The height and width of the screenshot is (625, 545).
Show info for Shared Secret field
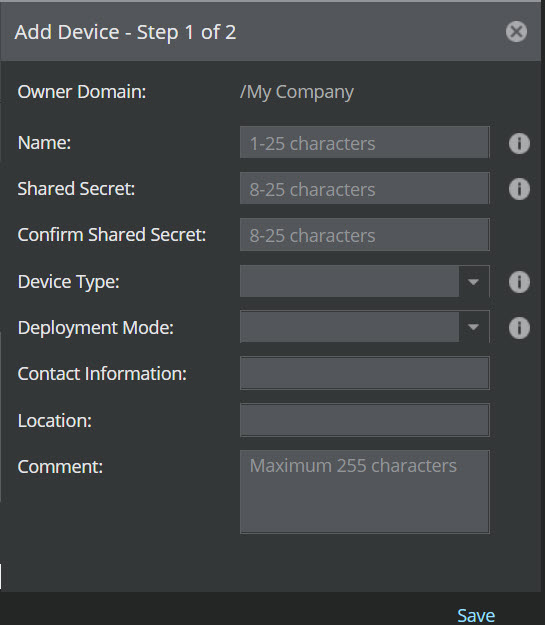tap(519, 189)
